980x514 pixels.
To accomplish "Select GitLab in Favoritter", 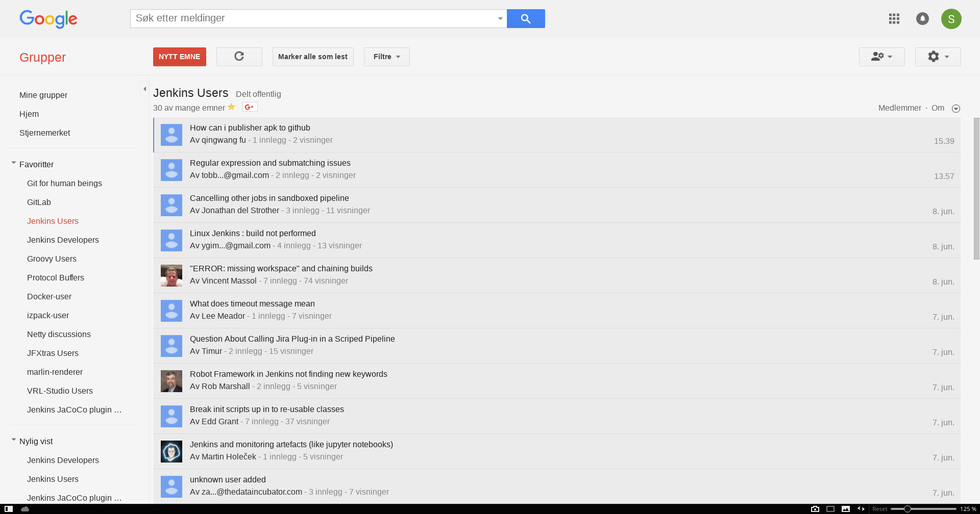I will click(x=39, y=202).
